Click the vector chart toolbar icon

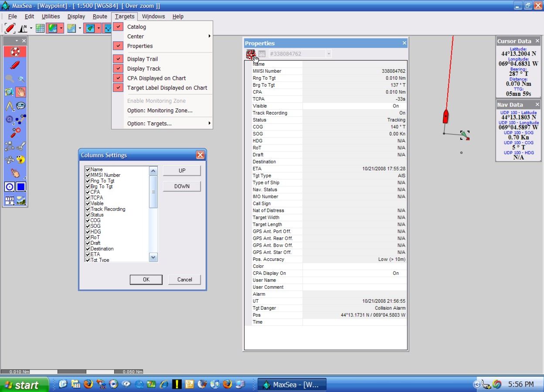click(x=53, y=28)
